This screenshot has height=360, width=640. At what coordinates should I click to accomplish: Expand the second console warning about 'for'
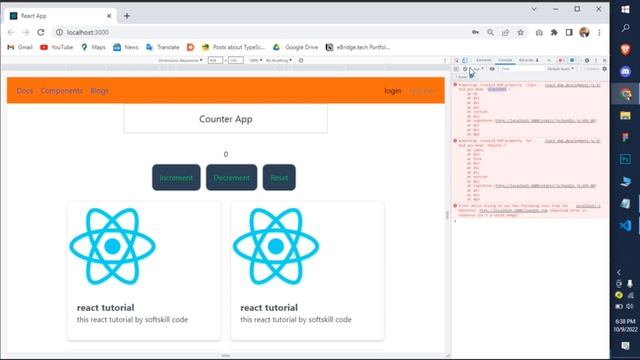point(460,141)
